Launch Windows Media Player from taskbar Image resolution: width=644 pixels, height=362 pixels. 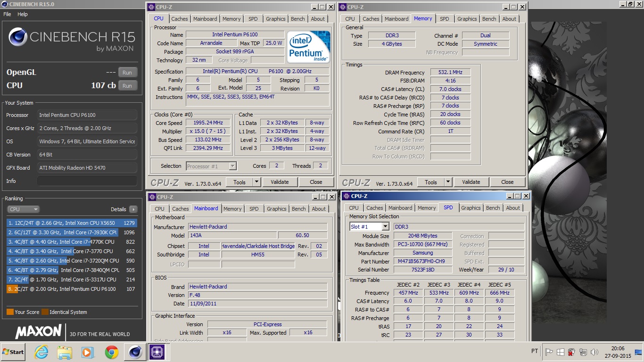pos(88,352)
